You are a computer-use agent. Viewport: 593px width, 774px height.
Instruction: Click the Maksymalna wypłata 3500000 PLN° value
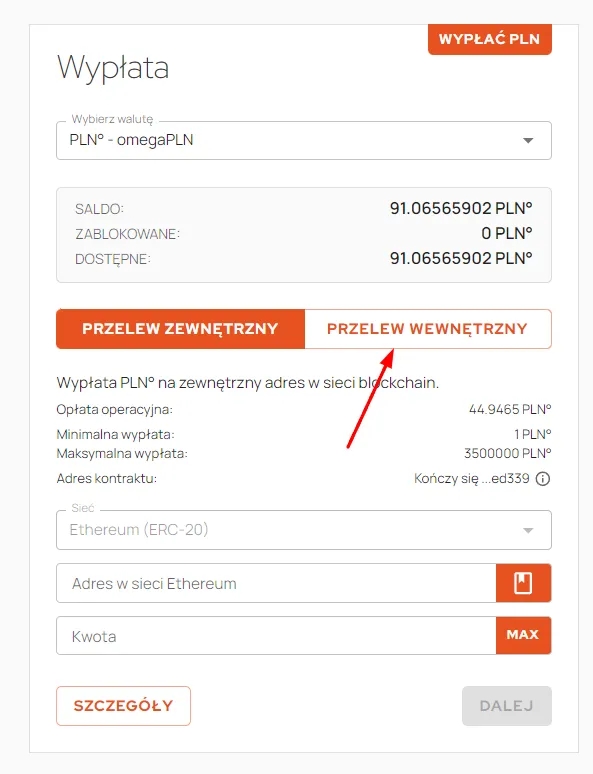point(508,453)
